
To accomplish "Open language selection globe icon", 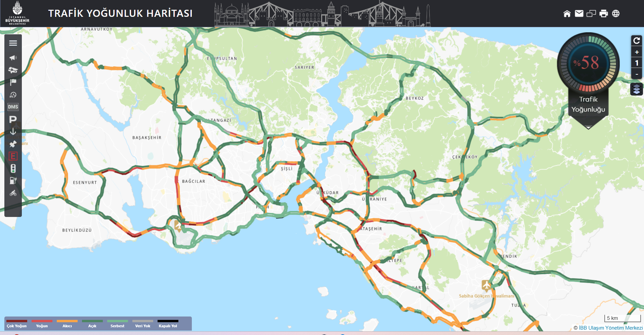I will pos(616,13).
